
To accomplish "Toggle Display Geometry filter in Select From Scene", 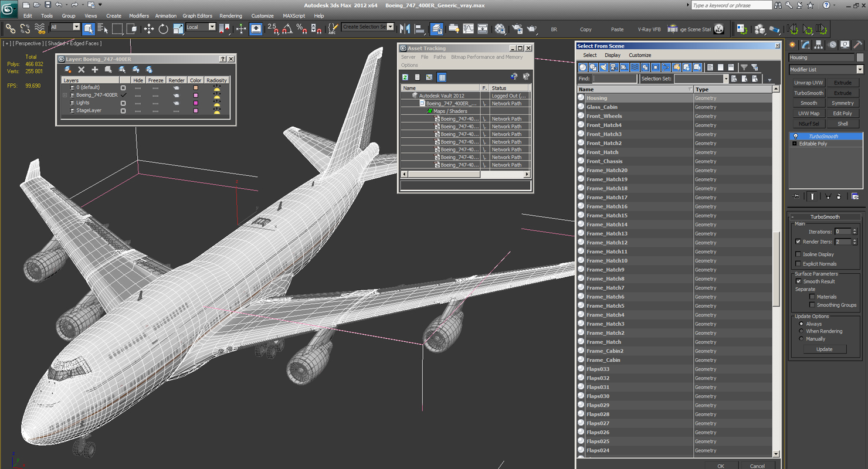I will point(583,67).
